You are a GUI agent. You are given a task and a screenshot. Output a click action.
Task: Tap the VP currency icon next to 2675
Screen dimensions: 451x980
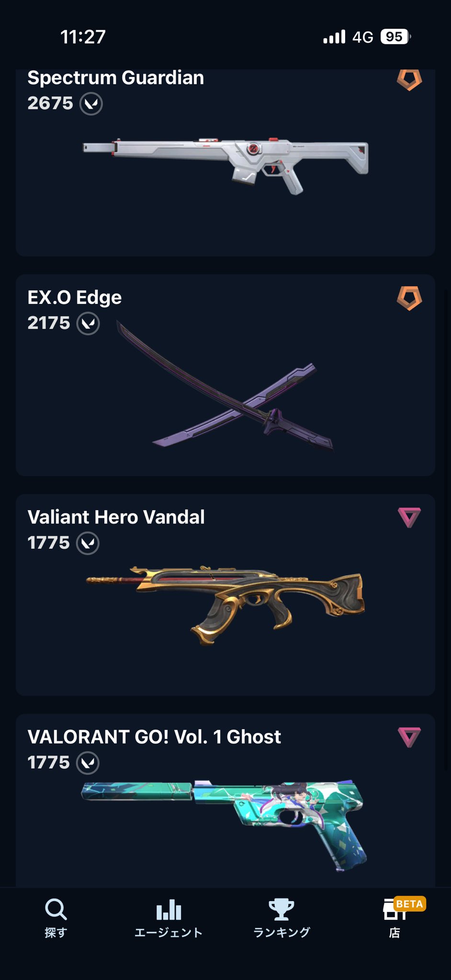pos(91,103)
